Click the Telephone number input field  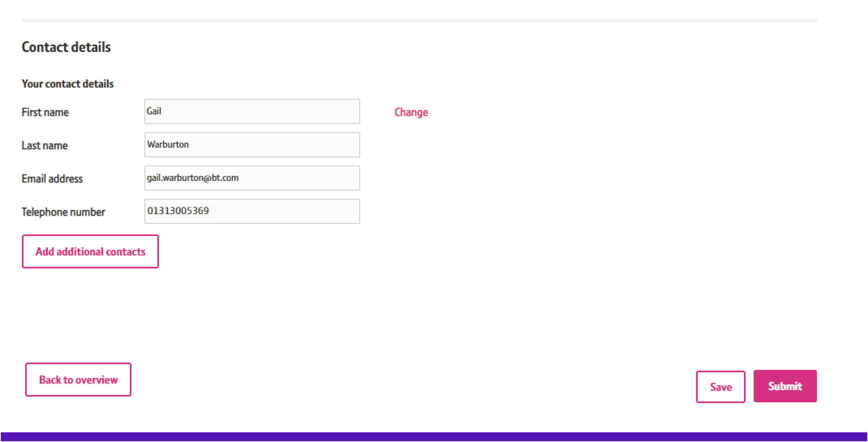(252, 211)
